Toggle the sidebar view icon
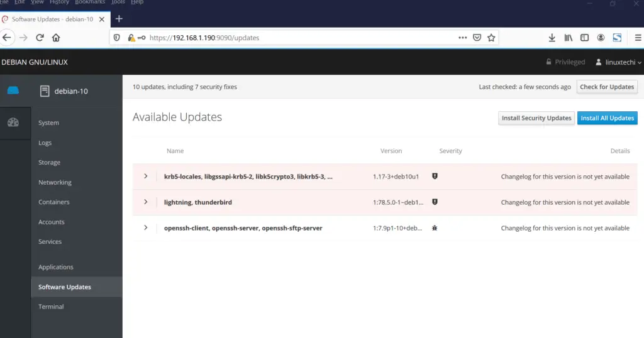 coord(584,38)
